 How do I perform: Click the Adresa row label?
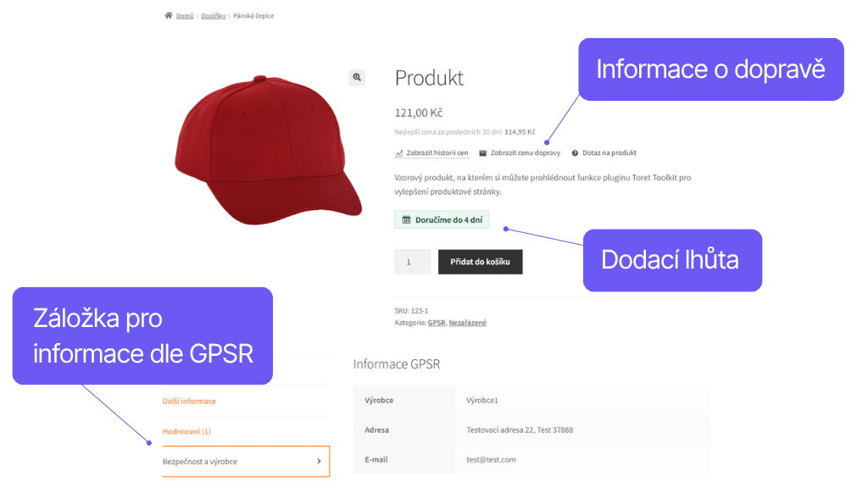377,430
